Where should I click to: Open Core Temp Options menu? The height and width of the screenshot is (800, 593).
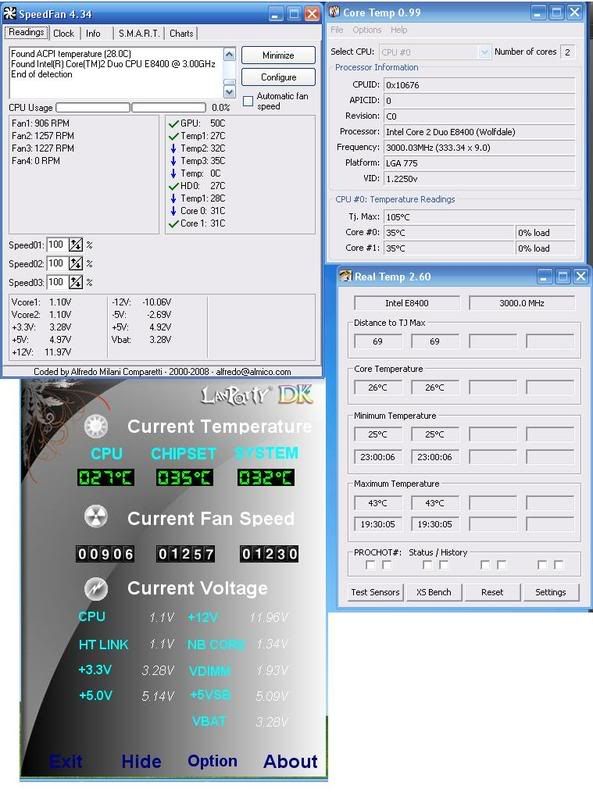point(367,30)
